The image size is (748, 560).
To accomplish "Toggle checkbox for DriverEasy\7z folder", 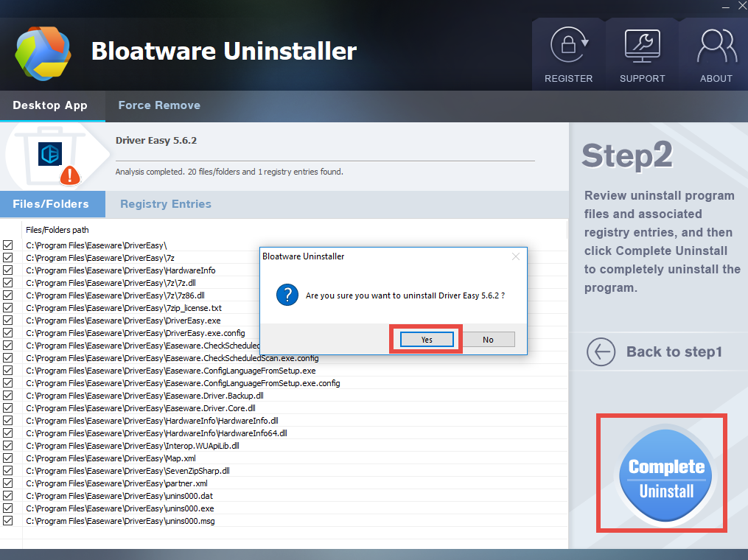I will tap(7, 258).
